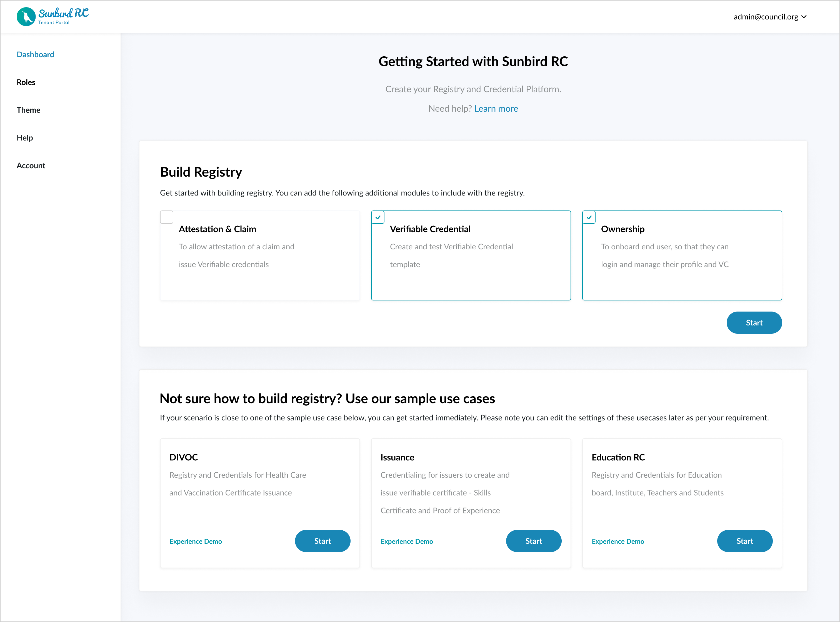Screen dimensions: 840x622
Task: Expand the admin@council.org account dropdown
Action: click(x=766, y=17)
